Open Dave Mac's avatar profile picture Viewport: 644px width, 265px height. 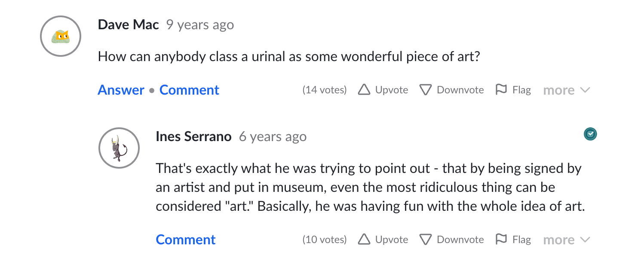[61, 37]
